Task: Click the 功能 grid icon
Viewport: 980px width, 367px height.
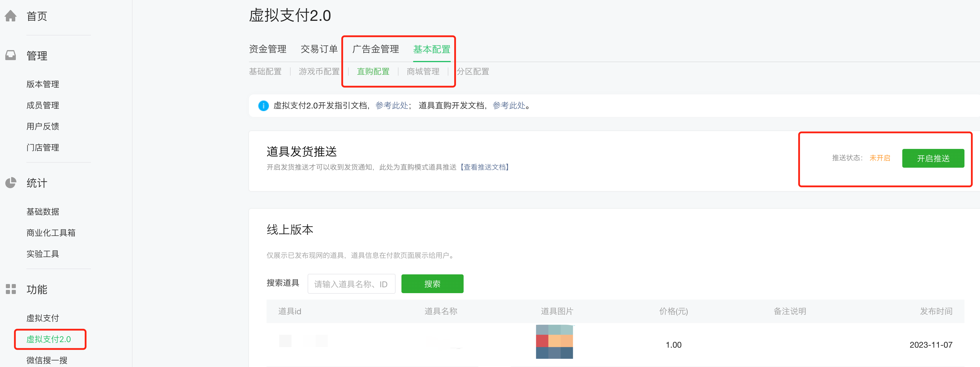Action: click(x=11, y=289)
